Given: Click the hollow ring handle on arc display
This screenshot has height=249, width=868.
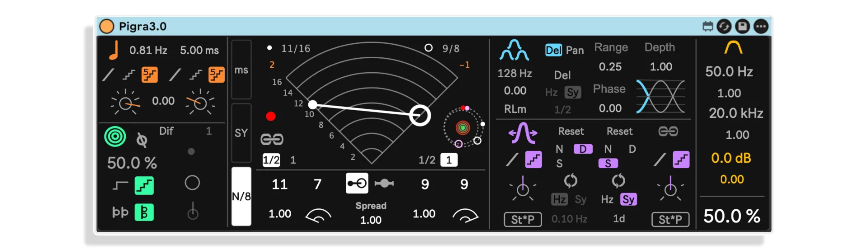Looking at the screenshot, I should click(420, 115).
